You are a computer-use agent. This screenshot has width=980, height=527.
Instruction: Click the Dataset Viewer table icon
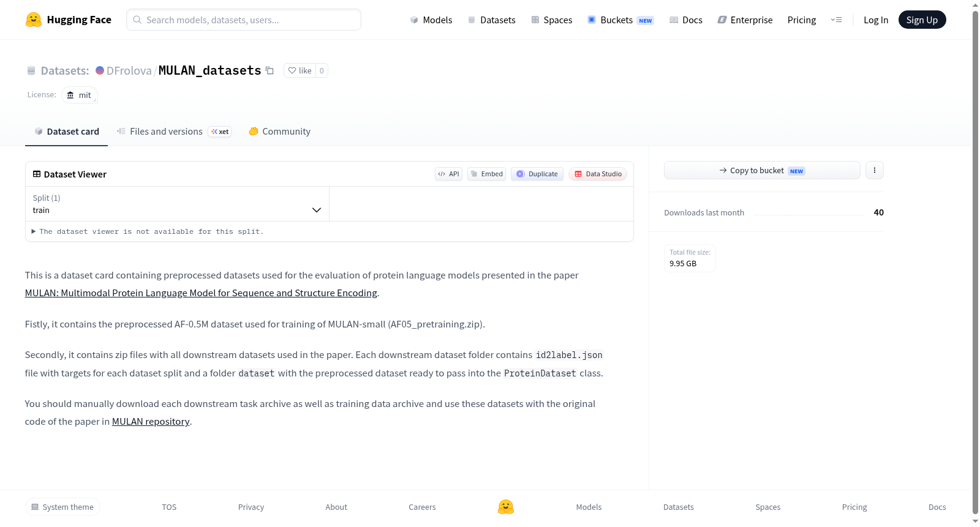(37, 174)
